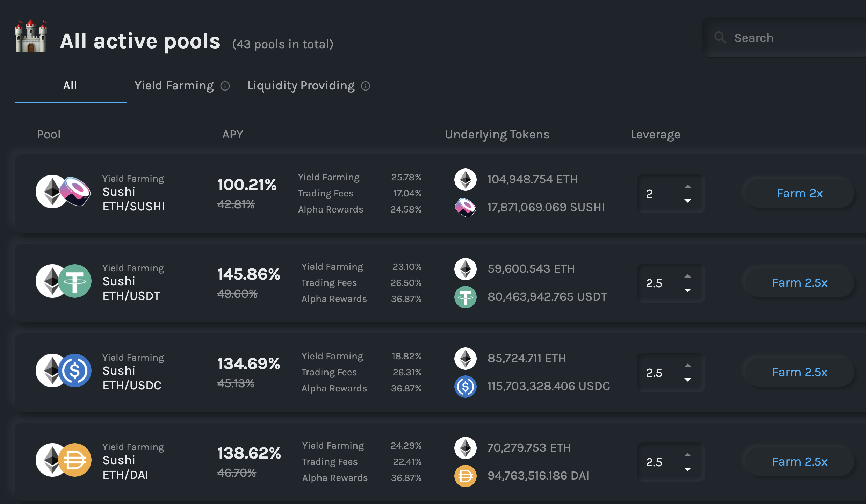Decrease leverage for the ETH/SUSHI pool
This screenshot has height=504, width=866.
coord(688,201)
